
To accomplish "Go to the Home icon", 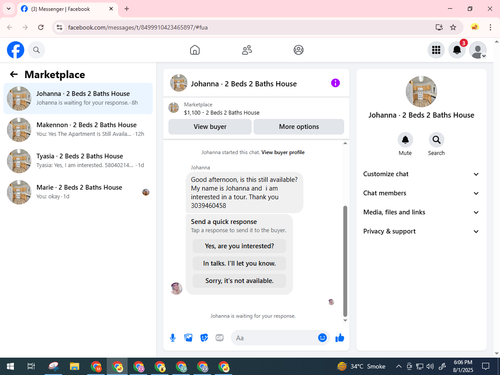I will point(195,50).
